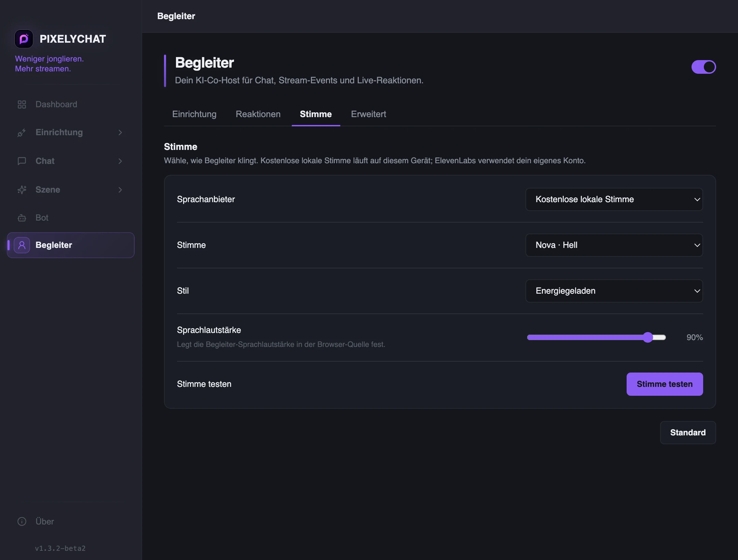Viewport: 738px width, 560px height.
Task: Click the Über info icon
Action: (x=22, y=521)
